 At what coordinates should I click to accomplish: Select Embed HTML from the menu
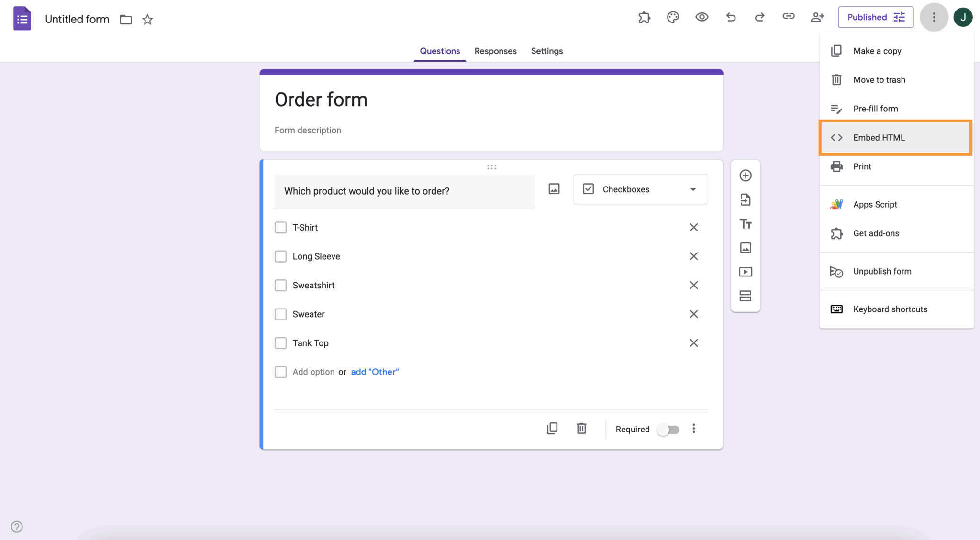(x=879, y=137)
